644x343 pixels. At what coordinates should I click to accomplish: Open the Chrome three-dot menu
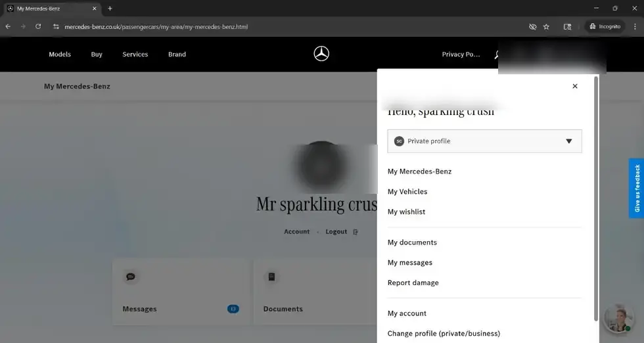coord(635,26)
